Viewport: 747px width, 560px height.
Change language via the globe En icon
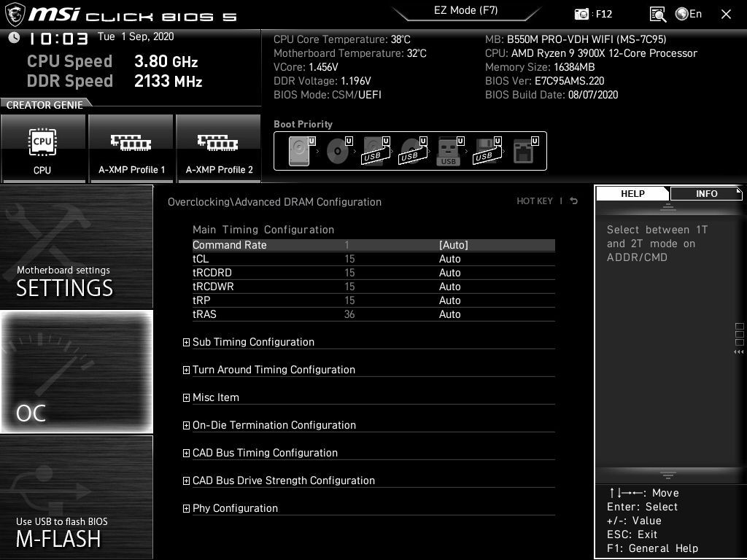tap(689, 14)
